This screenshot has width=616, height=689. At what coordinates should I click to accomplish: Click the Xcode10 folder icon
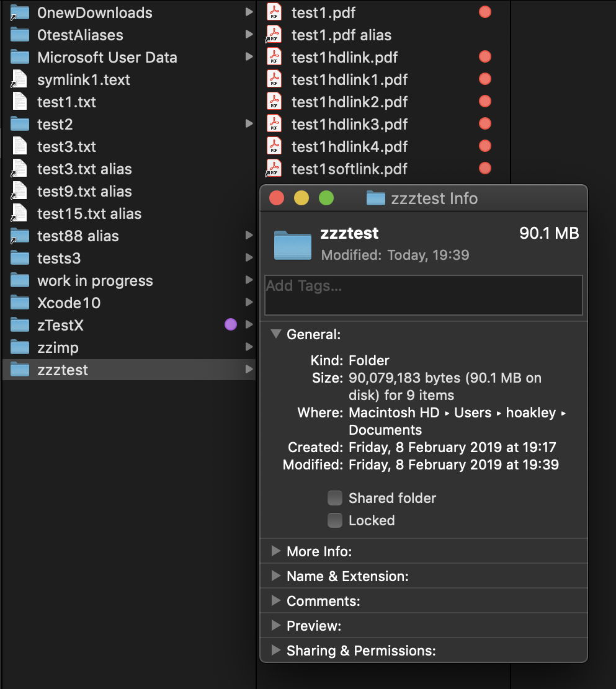[x=20, y=303]
